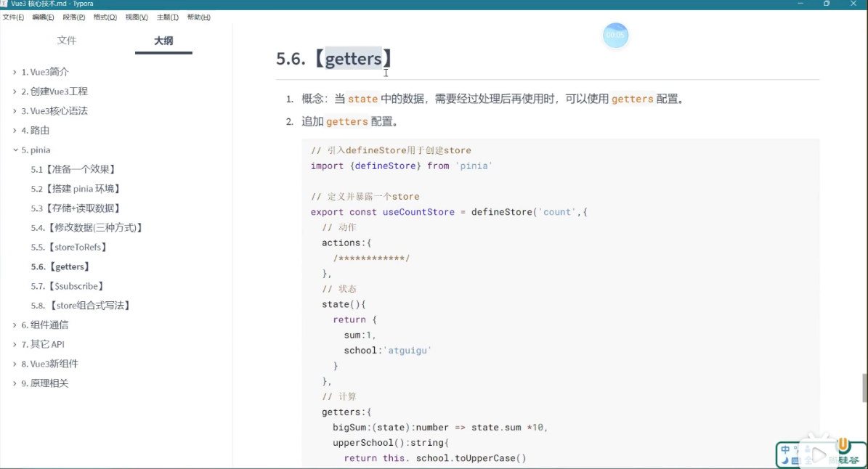Expand the 1. Vue3简介 outline chevron
Screen dimensions: 868x469
tap(15, 72)
